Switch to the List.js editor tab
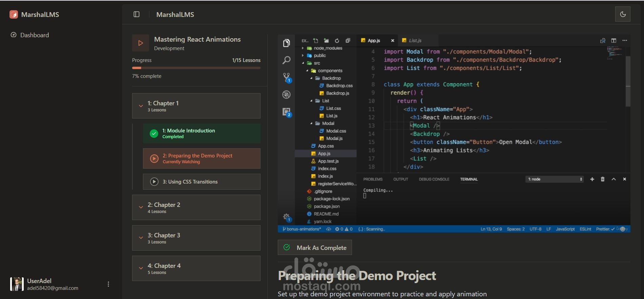This screenshot has height=299, width=644. pyautogui.click(x=415, y=41)
